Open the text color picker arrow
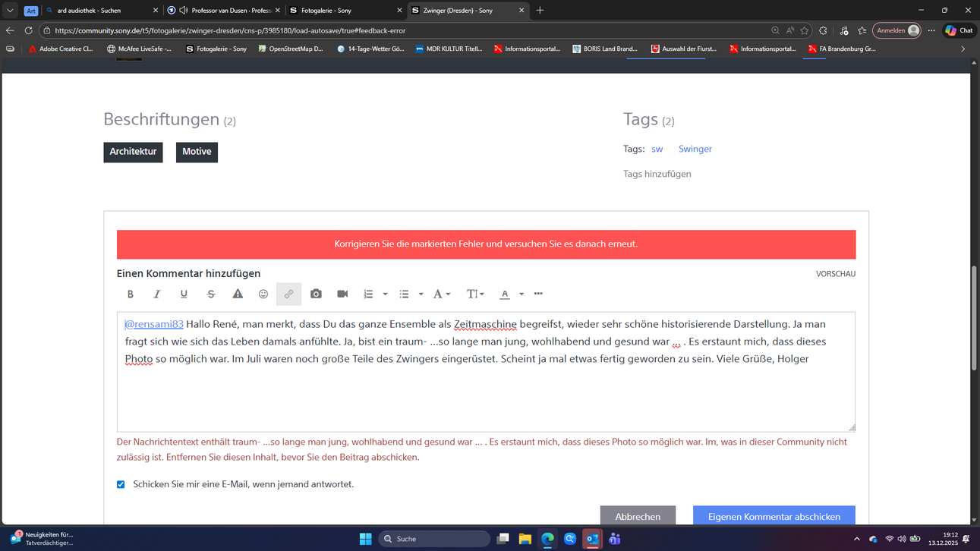This screenshot has width=980, height=551. click(x=522, y=294)
